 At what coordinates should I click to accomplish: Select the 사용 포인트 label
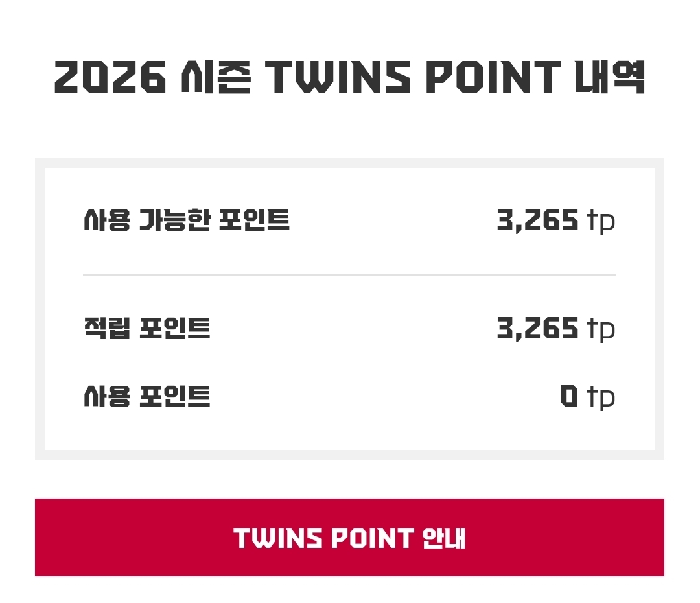pyautogui.click(x=146, y=396)
